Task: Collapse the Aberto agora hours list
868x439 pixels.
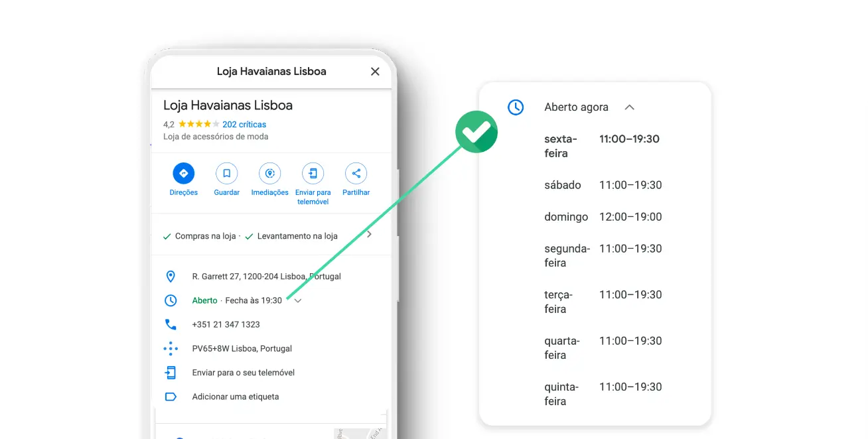Action: coord(630,107)
